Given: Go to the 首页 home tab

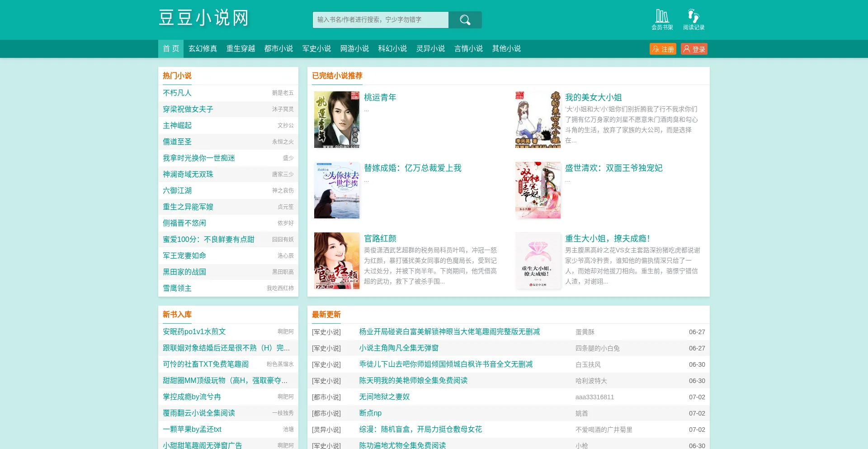Looking at the screenshot, I should pyautogui.click(x=171, y=49).
